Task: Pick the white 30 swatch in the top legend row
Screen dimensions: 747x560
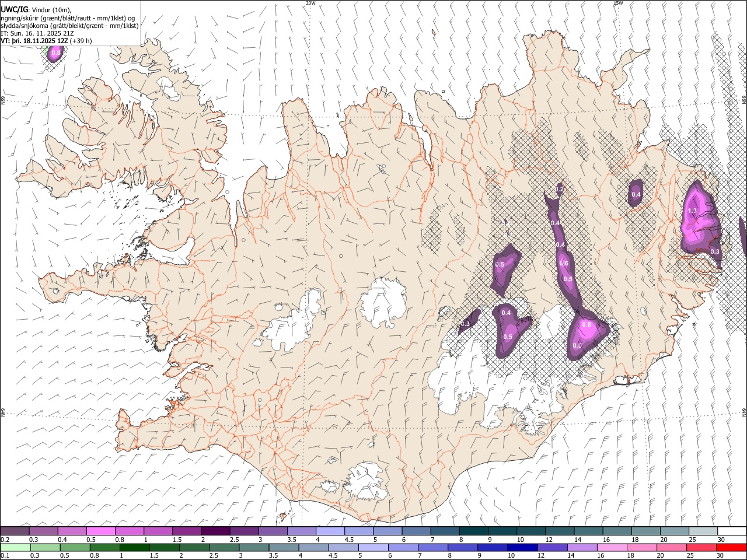Action: 731,531
